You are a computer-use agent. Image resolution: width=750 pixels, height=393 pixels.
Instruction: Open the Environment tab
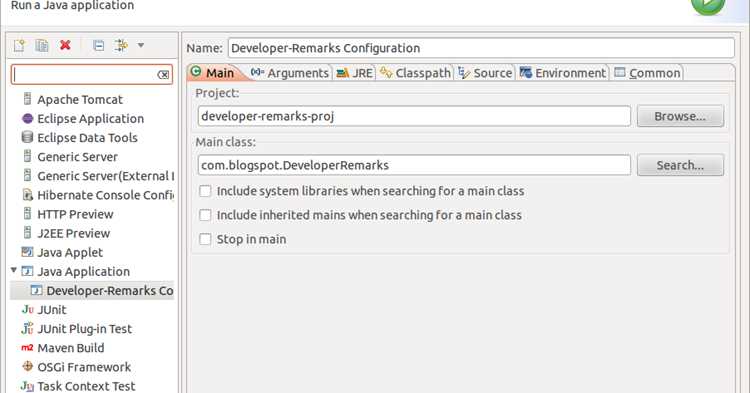(563, 73)
